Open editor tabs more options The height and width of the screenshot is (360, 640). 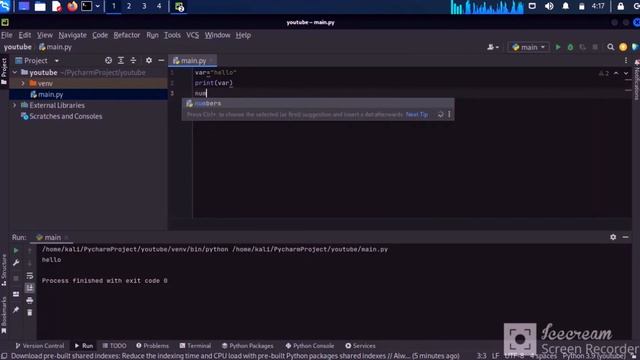tap(626, 60)
